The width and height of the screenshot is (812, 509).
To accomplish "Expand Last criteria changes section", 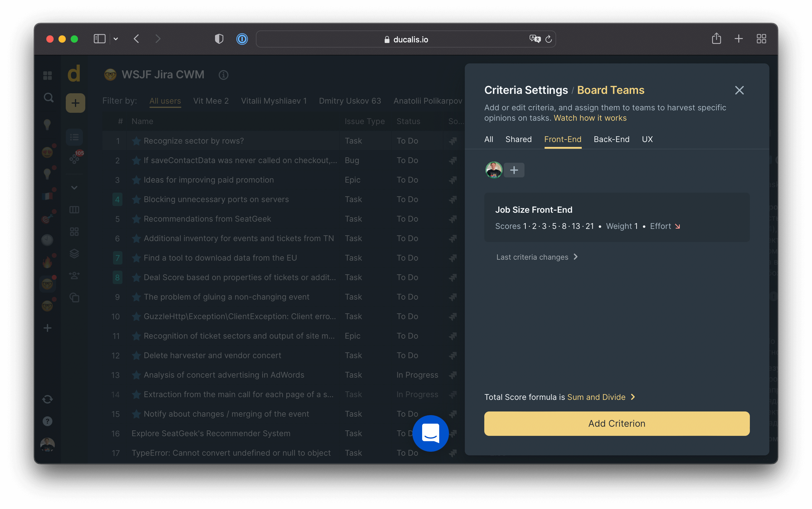I will [536, 257].
